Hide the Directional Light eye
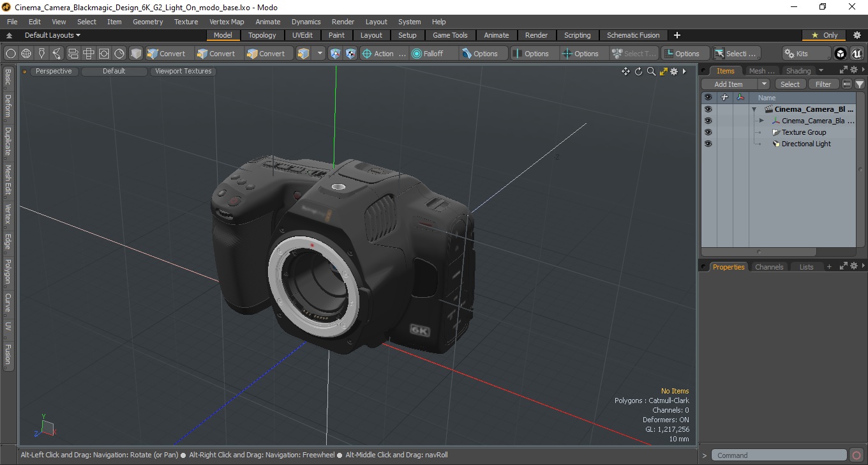 pos(708,144)
